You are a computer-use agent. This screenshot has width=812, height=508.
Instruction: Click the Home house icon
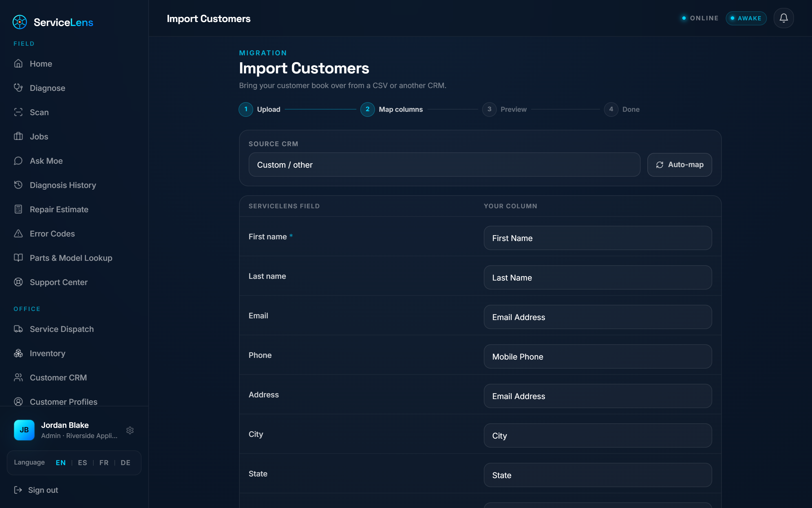point(18,63)
